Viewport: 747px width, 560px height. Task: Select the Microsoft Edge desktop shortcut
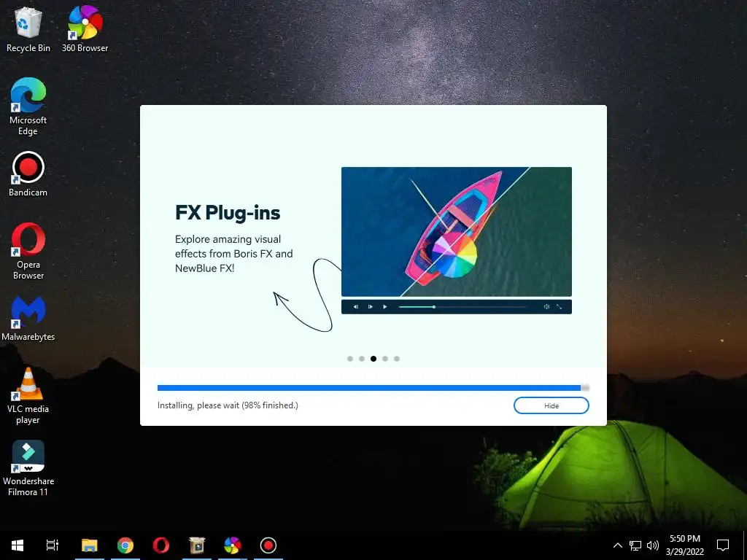pos(28,106)
